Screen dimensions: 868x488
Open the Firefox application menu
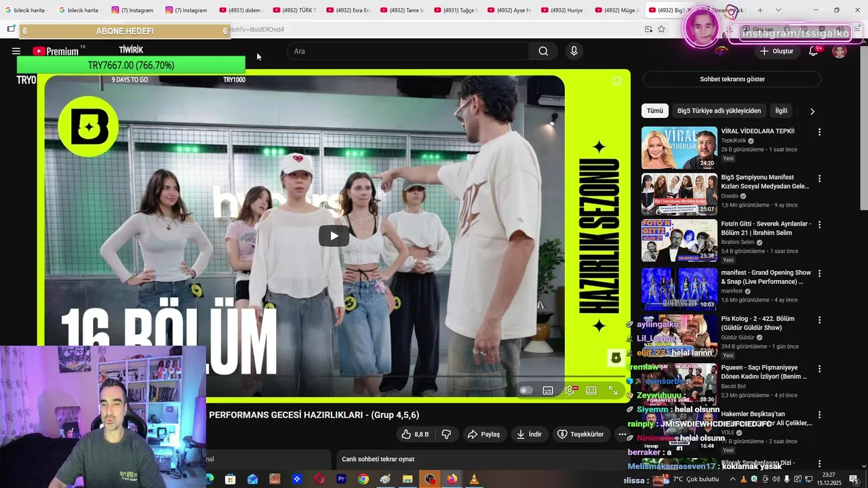[858, 29]
